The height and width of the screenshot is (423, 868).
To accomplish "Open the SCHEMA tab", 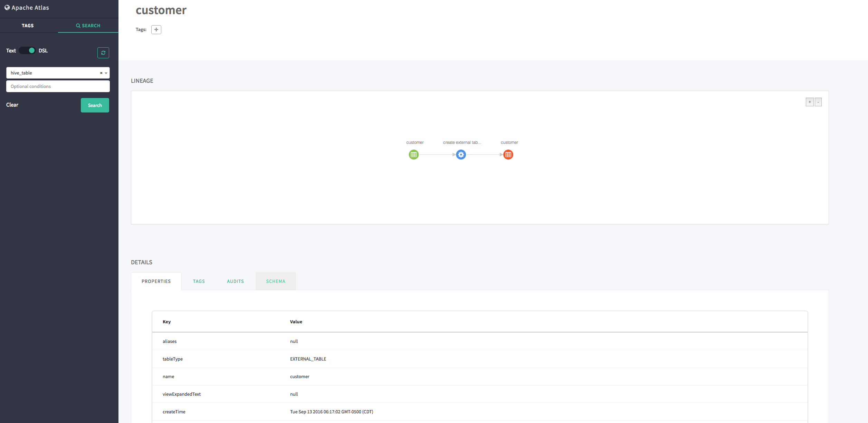I will point(275,281).
